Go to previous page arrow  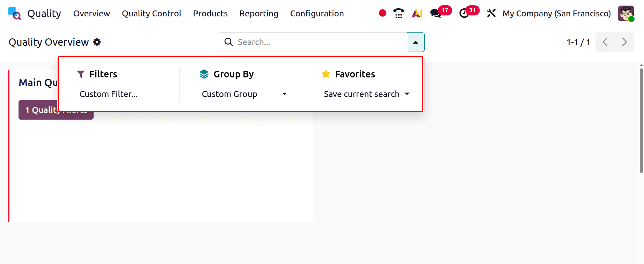coord(605,42)
